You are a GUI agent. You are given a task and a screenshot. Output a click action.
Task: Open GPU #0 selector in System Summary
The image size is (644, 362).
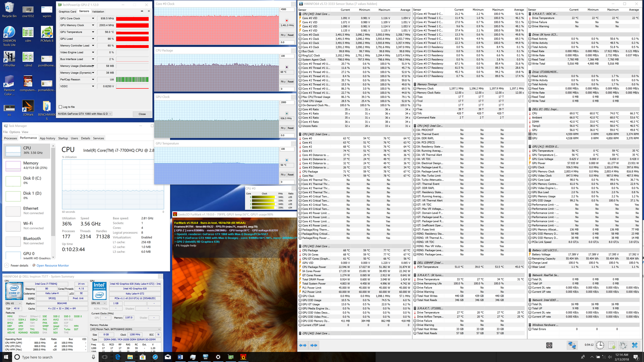pyautogui.click(x=99, y=303)
